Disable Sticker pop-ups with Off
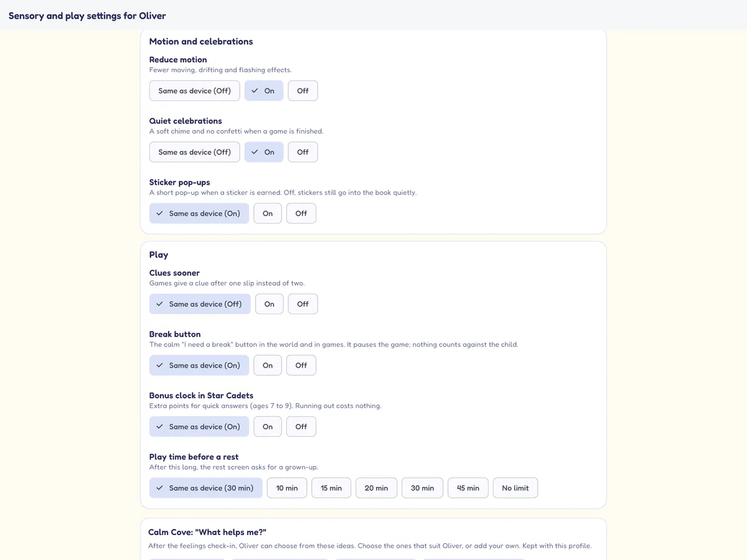 (x=301, y=213)
